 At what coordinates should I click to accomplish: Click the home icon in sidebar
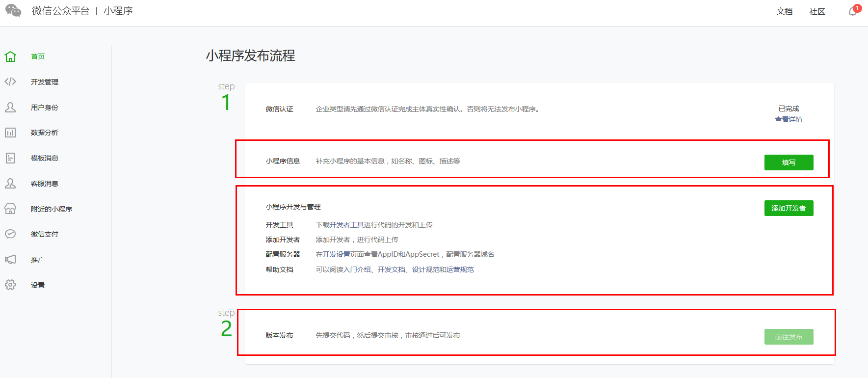(10, 56)
